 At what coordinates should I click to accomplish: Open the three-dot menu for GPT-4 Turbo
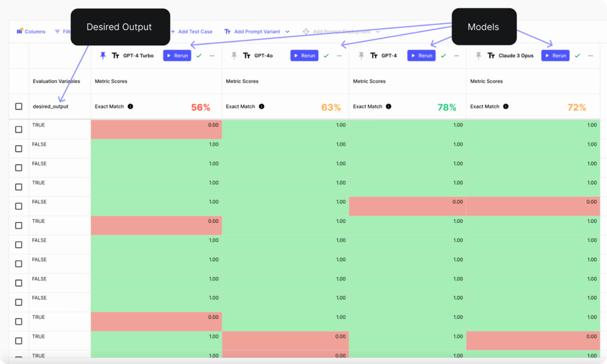click(x=212, y=56)
